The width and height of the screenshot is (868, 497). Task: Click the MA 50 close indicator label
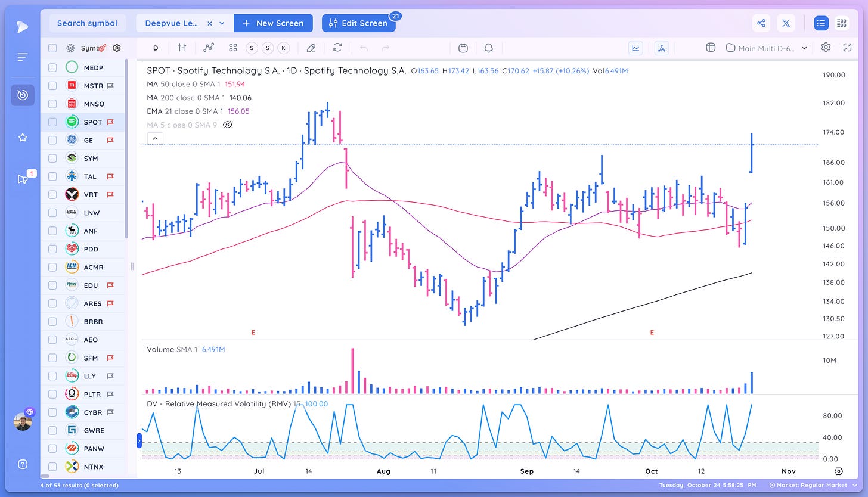click(185, 84)
